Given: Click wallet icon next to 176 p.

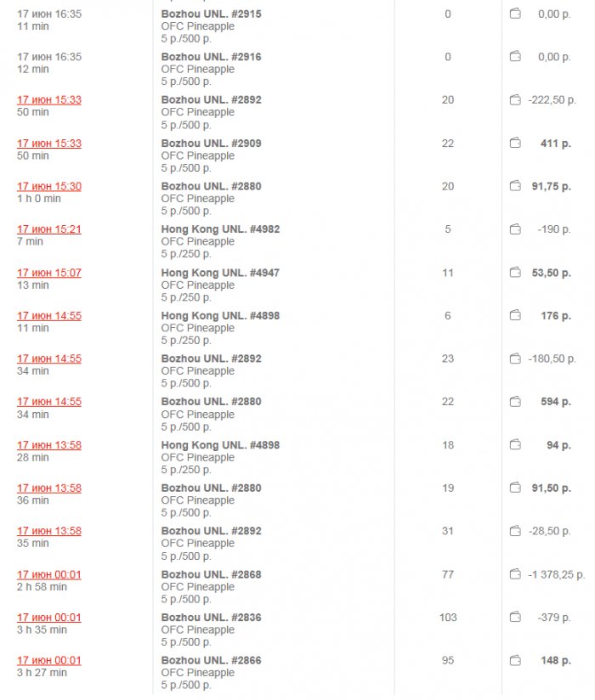Looking at the screenshot, I should point(515,316).
